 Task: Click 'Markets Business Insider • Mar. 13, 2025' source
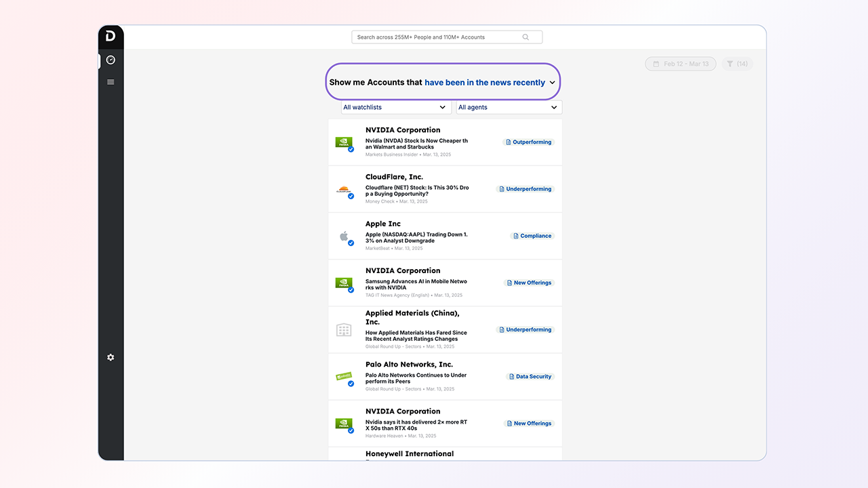tap(408, 155)
